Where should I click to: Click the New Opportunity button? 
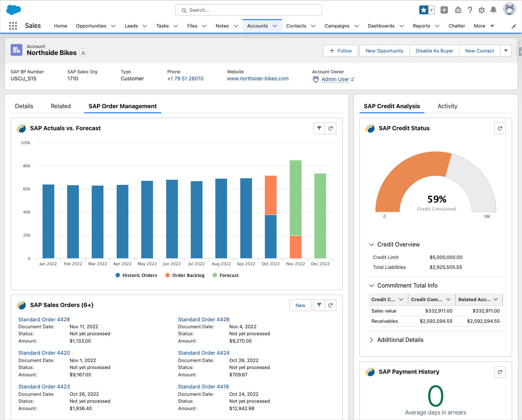(384, 51)
